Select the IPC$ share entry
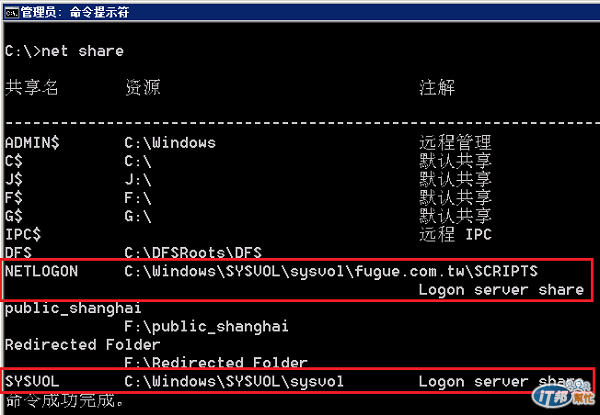Viewport: 600px width, 415px height. (23, 234)
